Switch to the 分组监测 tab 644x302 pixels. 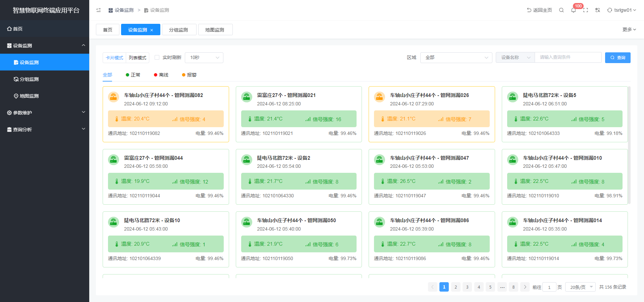[x=178, y=30]
